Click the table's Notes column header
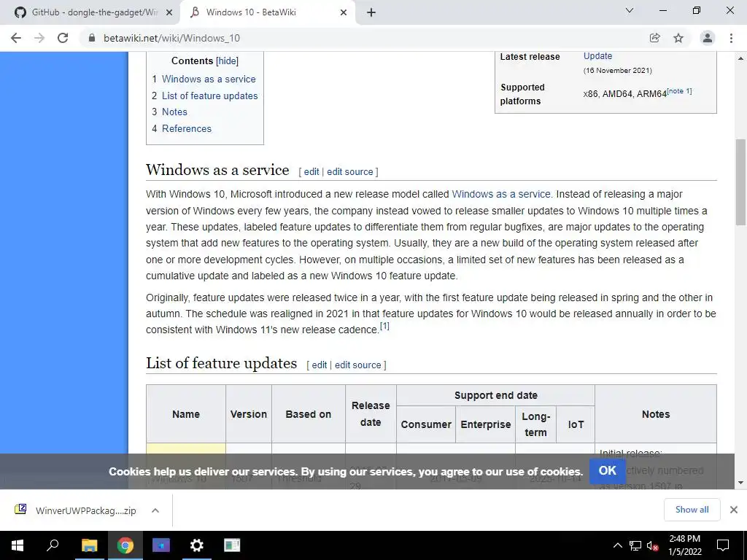Viewport: 747px width, 560px height. (656, 414)
